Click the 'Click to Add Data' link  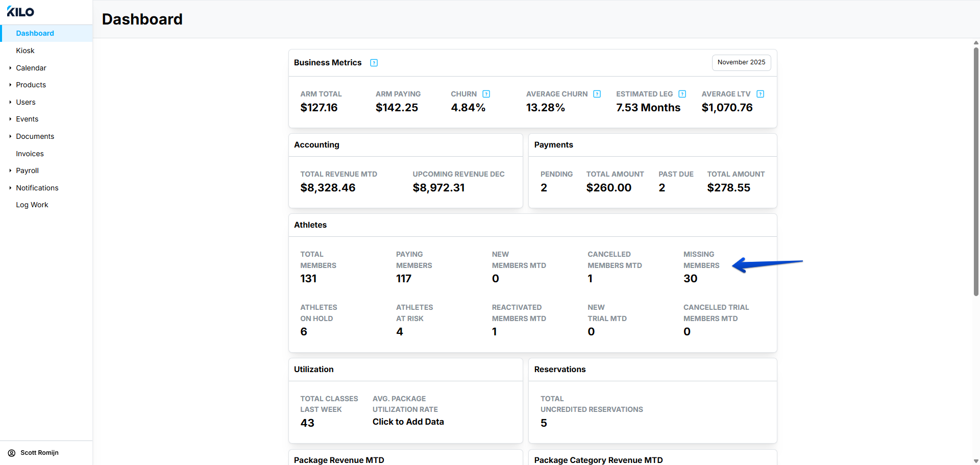pos(408,422)
